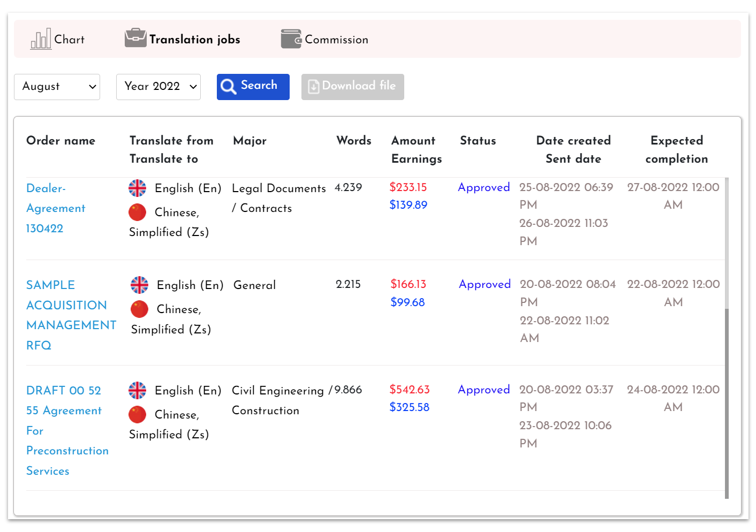Screen dimensions: 756x532
Task: Click the Download file button
Action: click(x=353, y=87)
